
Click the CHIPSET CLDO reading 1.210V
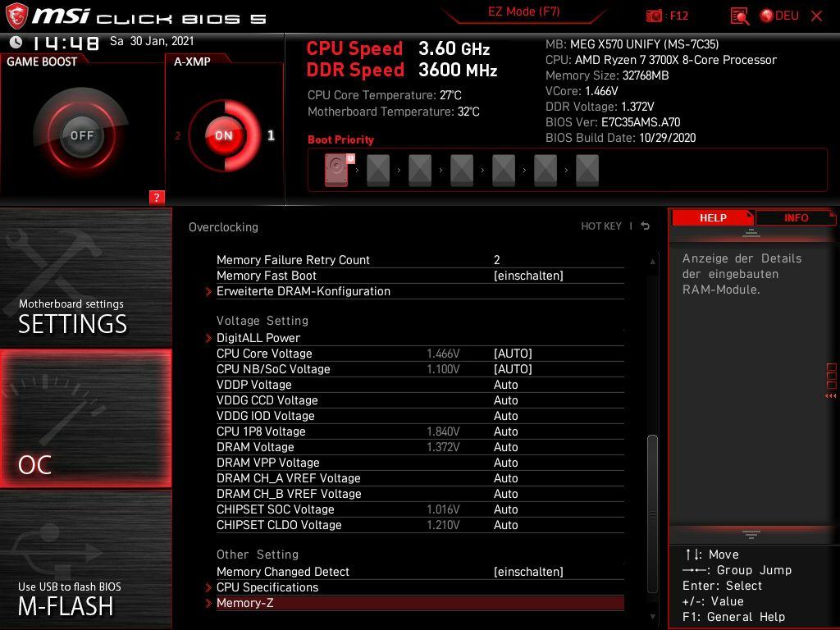tap(443, 524)
